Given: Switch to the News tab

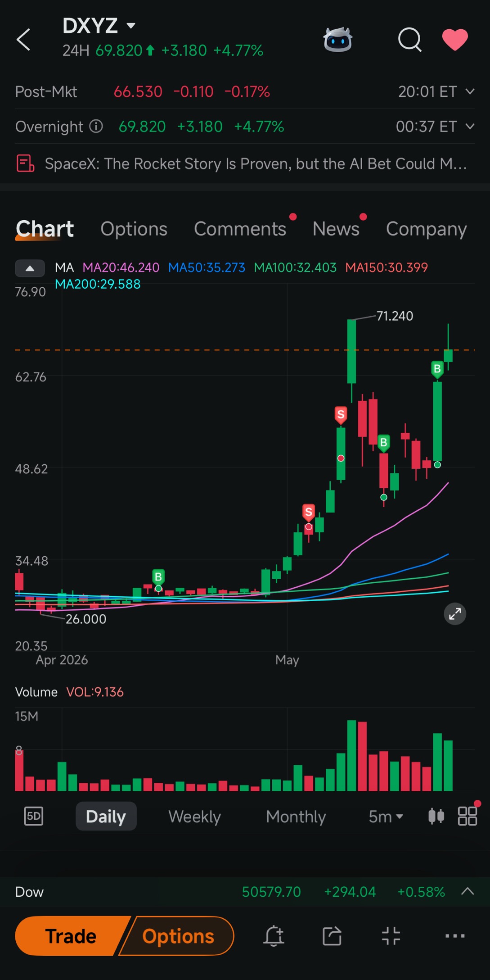Looking at the screenshot, I should point(336,229).
